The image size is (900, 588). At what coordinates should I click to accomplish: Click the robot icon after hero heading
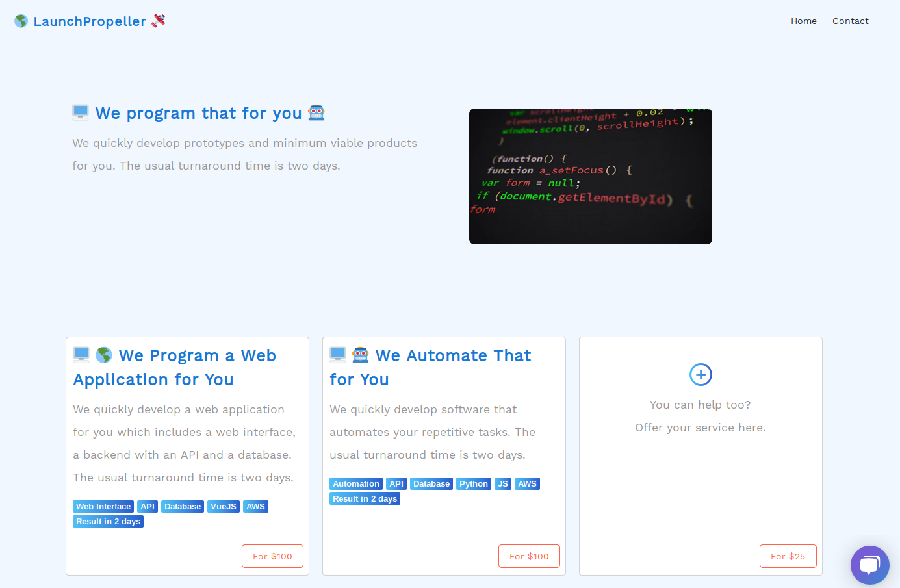pyautogui.click(x=316, y=112)
